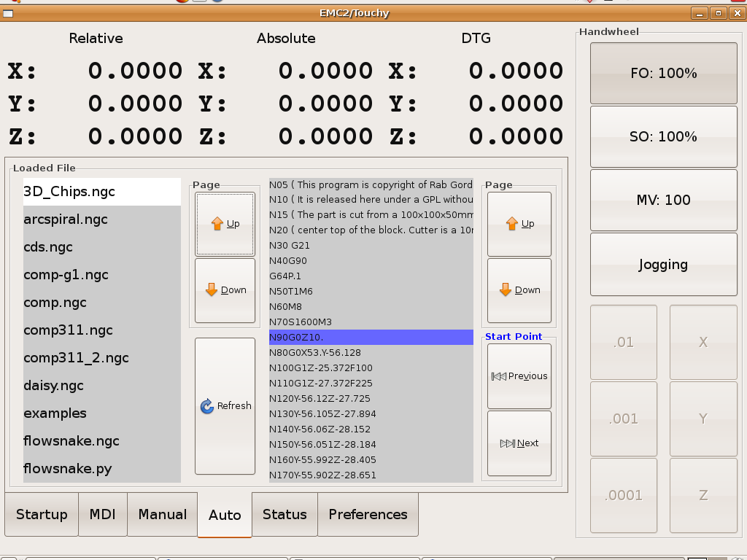Click the G-code line starting with N20
747x560 pixels.
pos(371,230)
